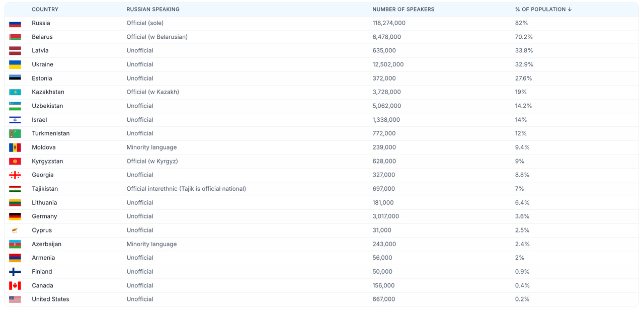Click the 33.8% population value
This screenshot has height=310, width=644.
[x=524, y=51]
